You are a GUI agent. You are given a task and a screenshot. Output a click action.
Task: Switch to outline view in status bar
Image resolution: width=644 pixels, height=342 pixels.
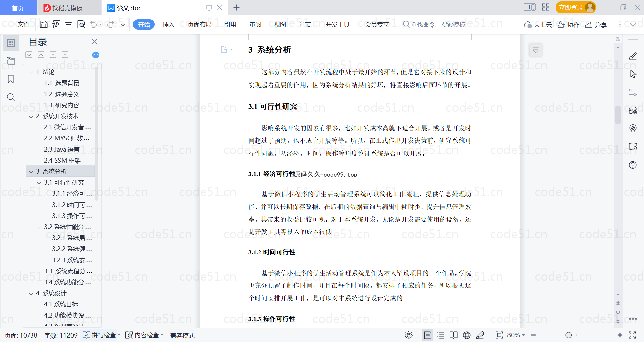pos(441,335)
